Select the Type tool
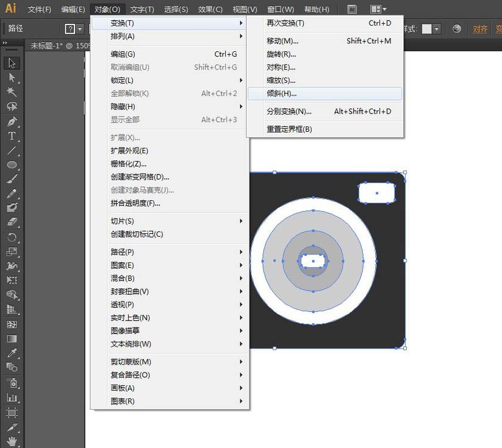 tap(12, 136)
